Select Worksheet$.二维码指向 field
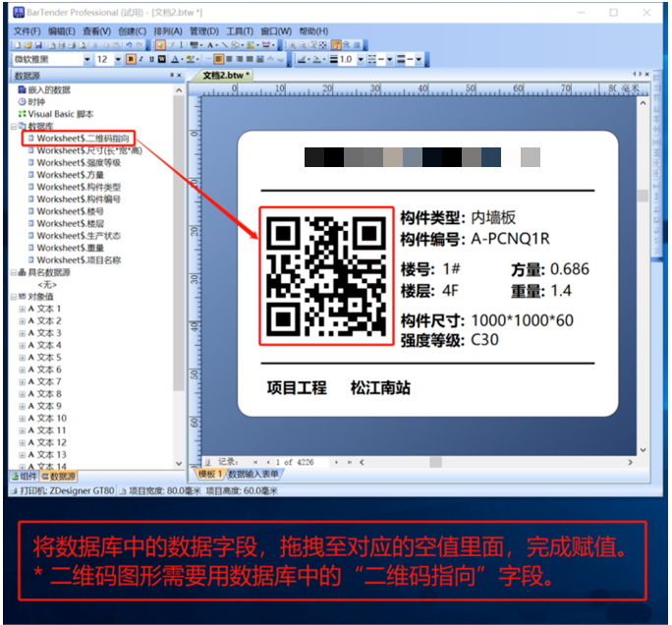 79,138
